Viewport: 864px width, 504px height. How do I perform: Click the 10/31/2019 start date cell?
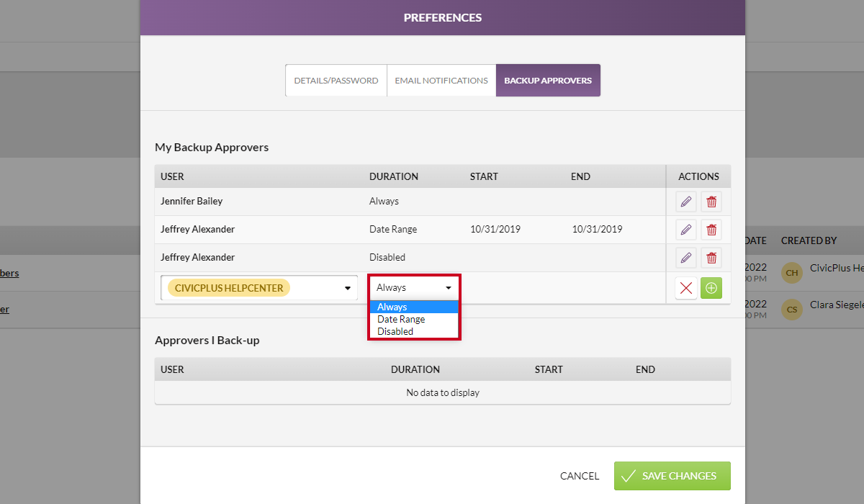pyautogui.click(x=495, y=230)
